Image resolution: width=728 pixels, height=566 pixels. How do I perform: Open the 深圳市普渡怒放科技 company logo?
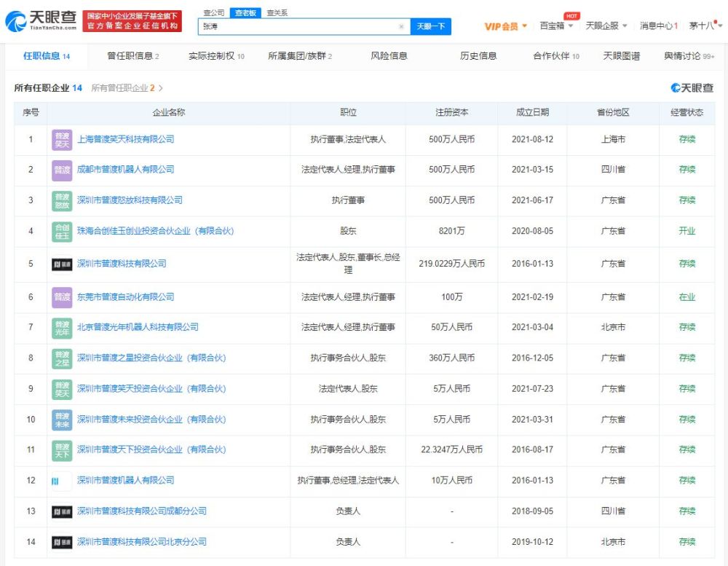[x=62, y=200]
